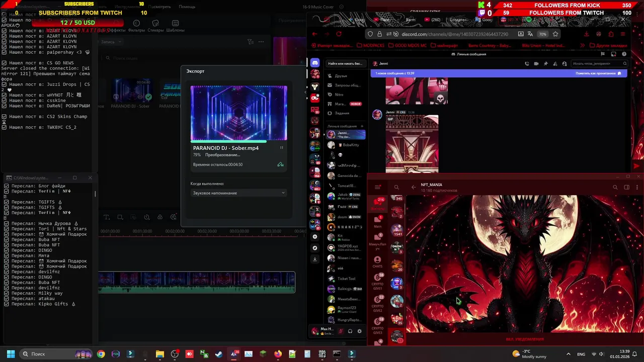Show pinned messages in the Jenni chat
The image size is (644, 362).
(545, 64)
